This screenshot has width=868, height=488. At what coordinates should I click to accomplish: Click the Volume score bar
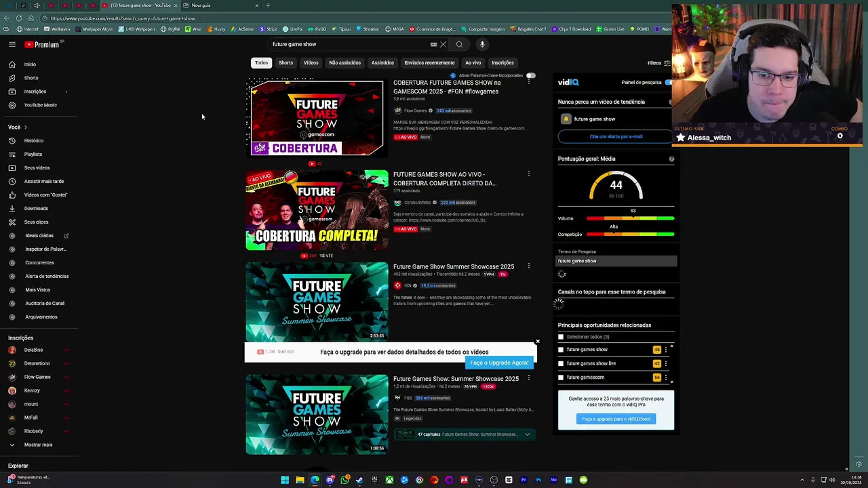point(630,219)
